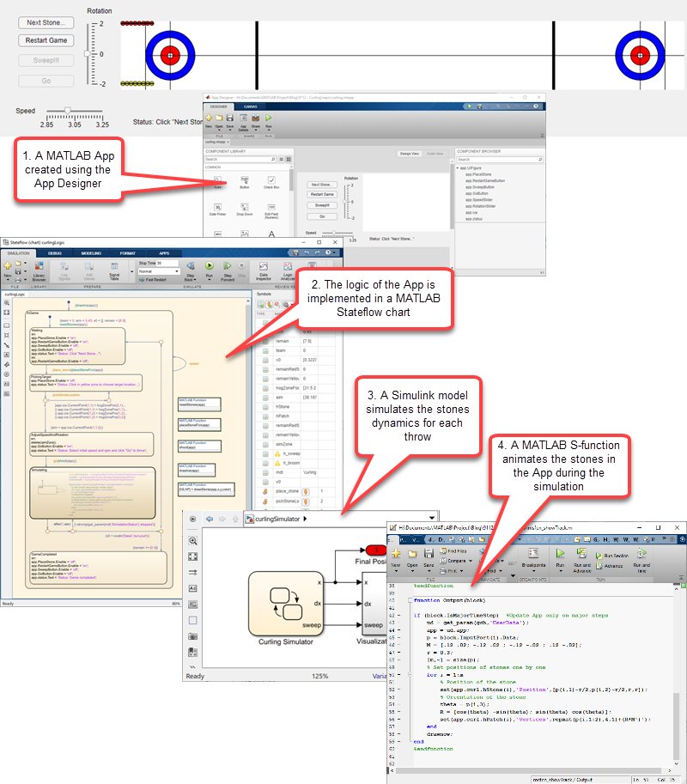
Task: Select the Button component in the library
Action: tap(245, 182)
